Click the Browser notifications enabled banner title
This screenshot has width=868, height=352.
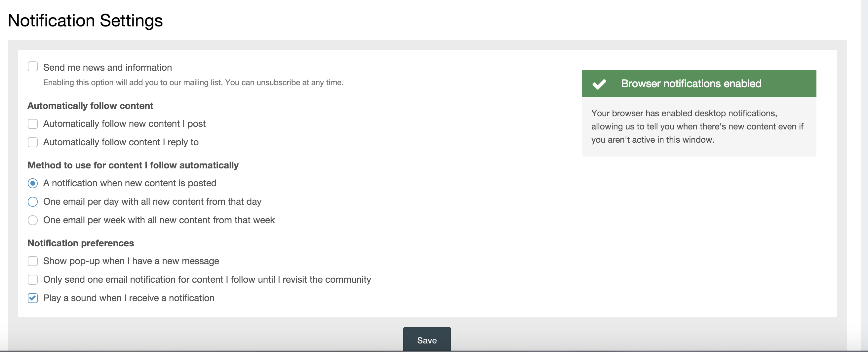(691, 84)
